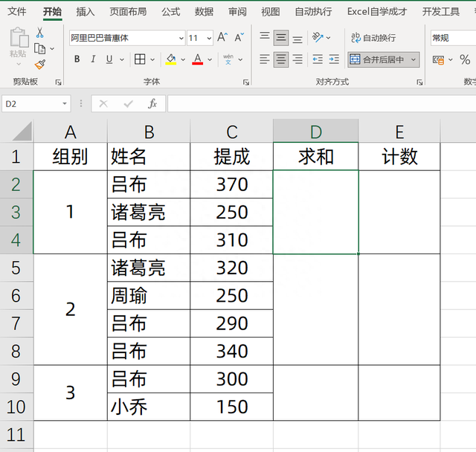Click cancel X in formula bar
Screen dimensions: 476x452
tap(103, 104)
